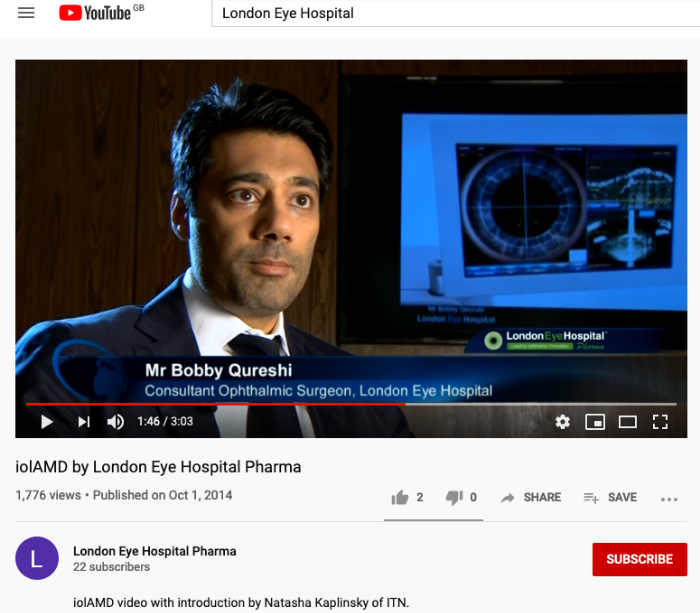Screen dimensions: 700x613
Task: Skip to the next video
Action: tap(83, 422)
